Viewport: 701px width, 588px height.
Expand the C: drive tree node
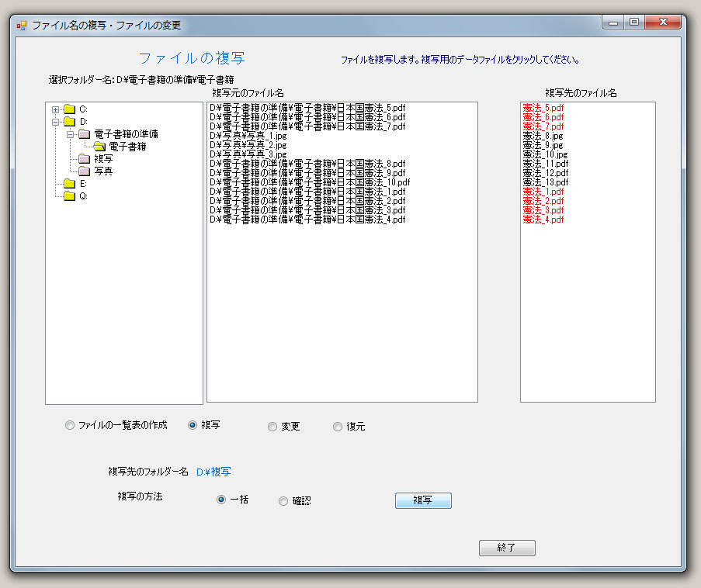coord(56,109)
